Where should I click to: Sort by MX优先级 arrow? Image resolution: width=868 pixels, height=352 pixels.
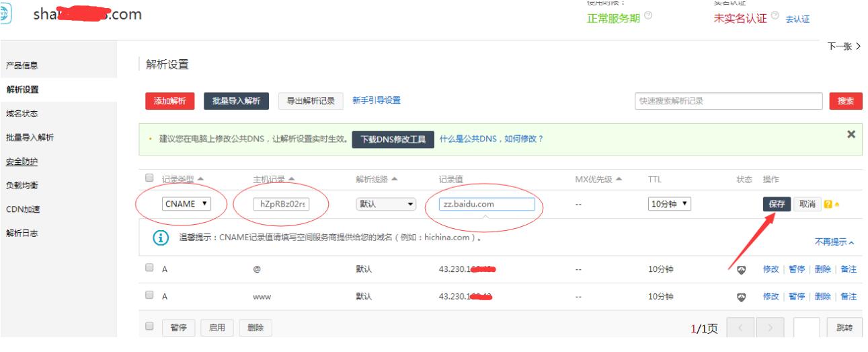tap(619, 178)
